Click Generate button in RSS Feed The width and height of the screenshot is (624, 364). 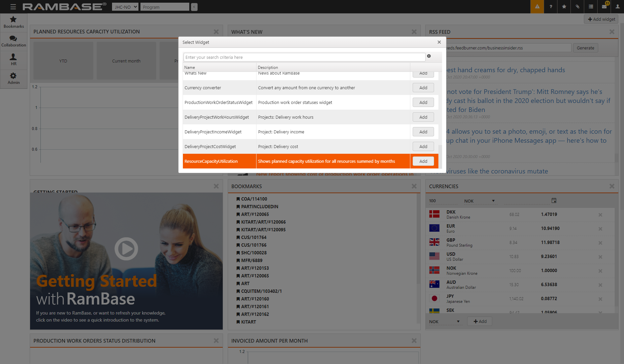[585, 48]
